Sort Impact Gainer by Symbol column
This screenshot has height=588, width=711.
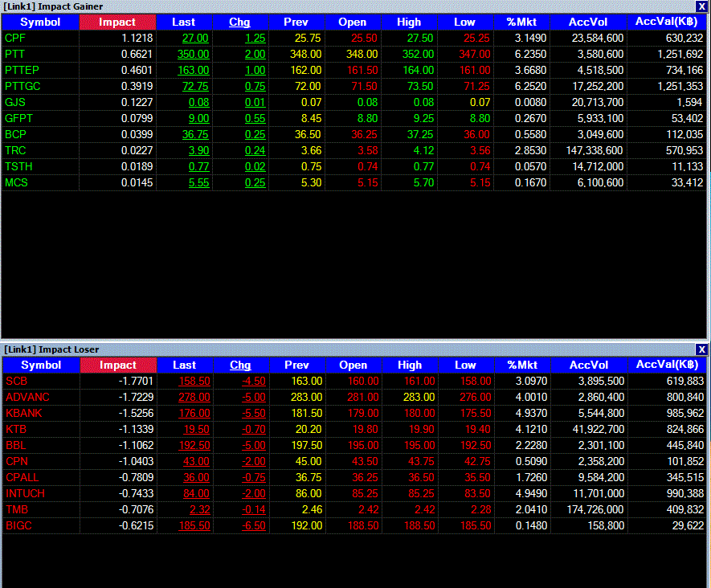click(x=40, y=22)
